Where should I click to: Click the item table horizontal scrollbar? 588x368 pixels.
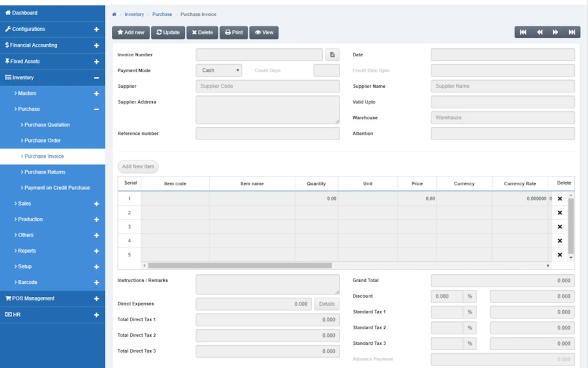(240, 265)
